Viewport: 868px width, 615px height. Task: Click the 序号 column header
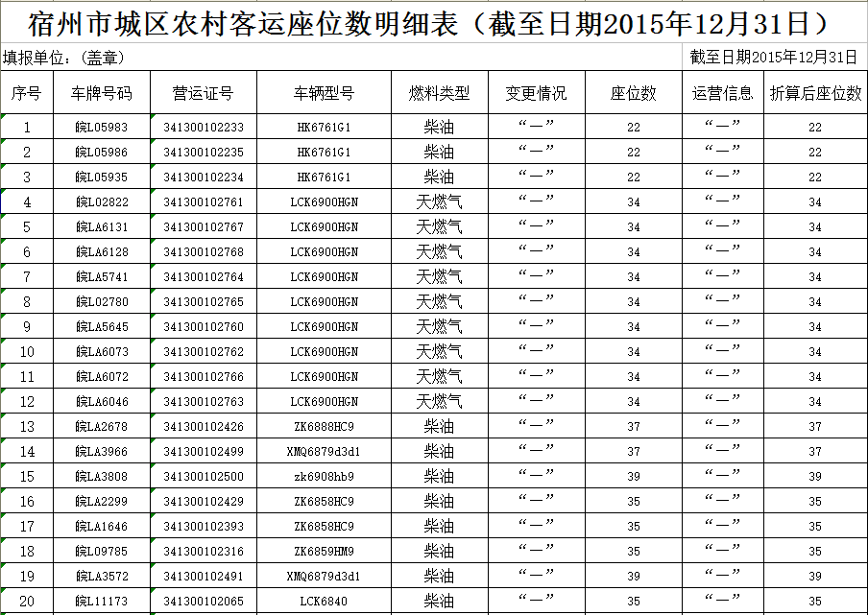27,93
